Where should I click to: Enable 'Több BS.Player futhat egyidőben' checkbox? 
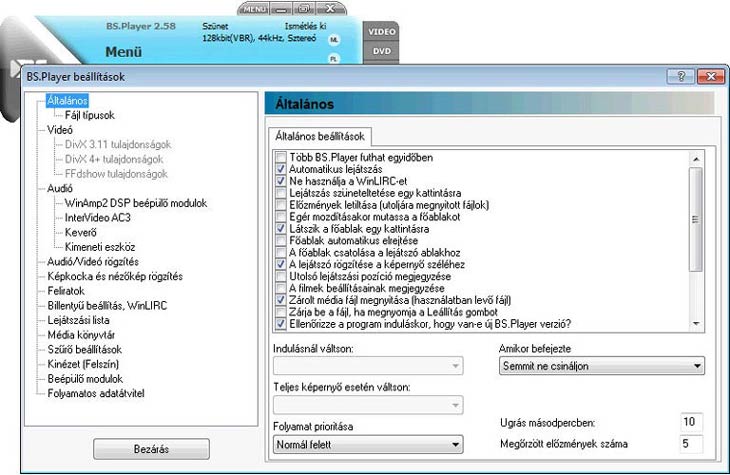coord(280,158)
